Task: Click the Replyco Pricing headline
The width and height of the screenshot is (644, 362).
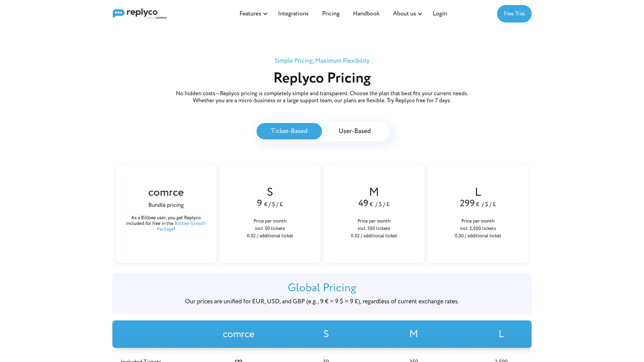Action: (x=322, y=78)
